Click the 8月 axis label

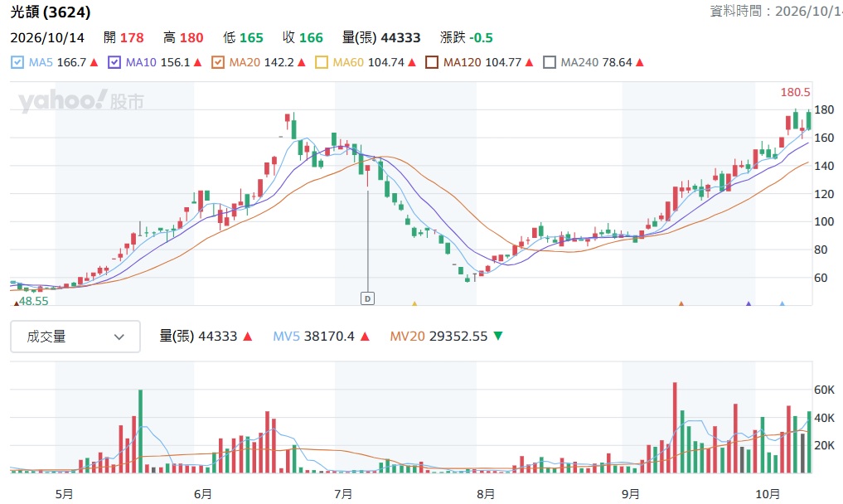486,494
